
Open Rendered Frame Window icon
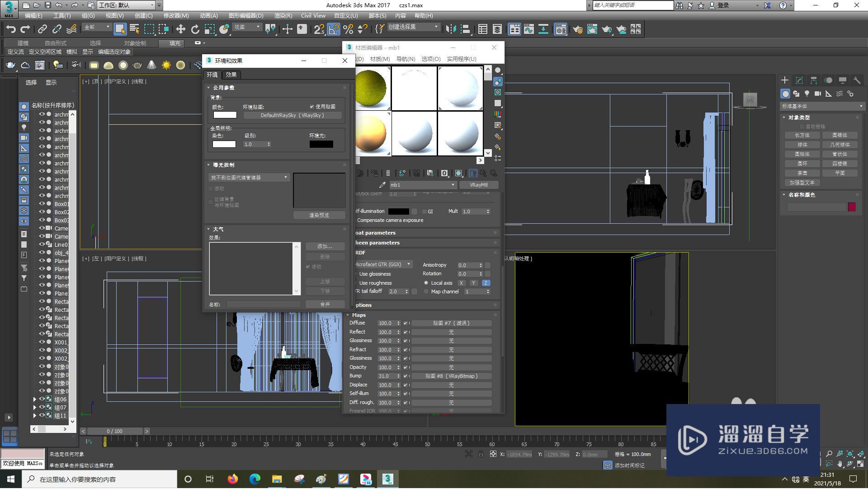592,29
